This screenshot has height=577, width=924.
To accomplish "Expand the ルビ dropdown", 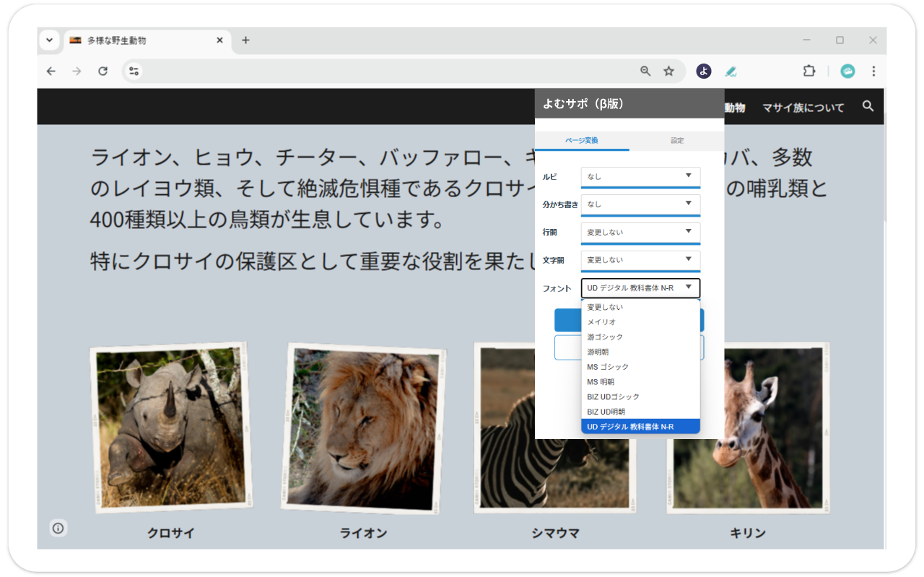I will (x=640, y=176).
